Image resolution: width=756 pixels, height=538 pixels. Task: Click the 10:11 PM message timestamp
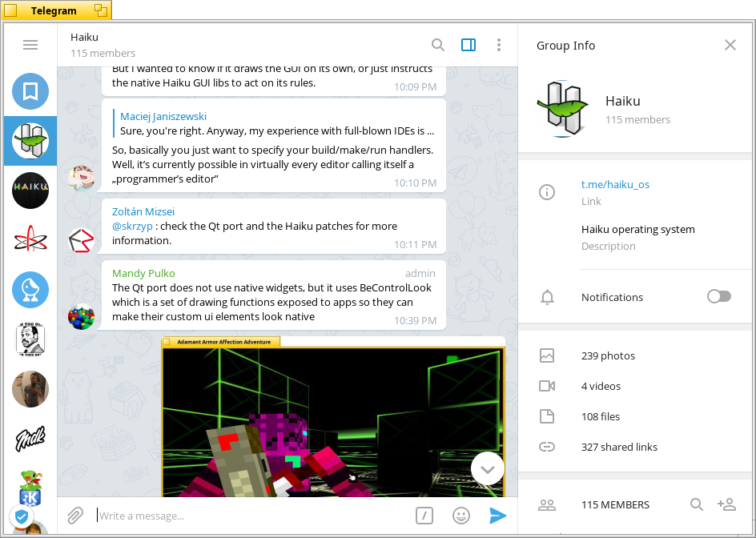(415, 244)
